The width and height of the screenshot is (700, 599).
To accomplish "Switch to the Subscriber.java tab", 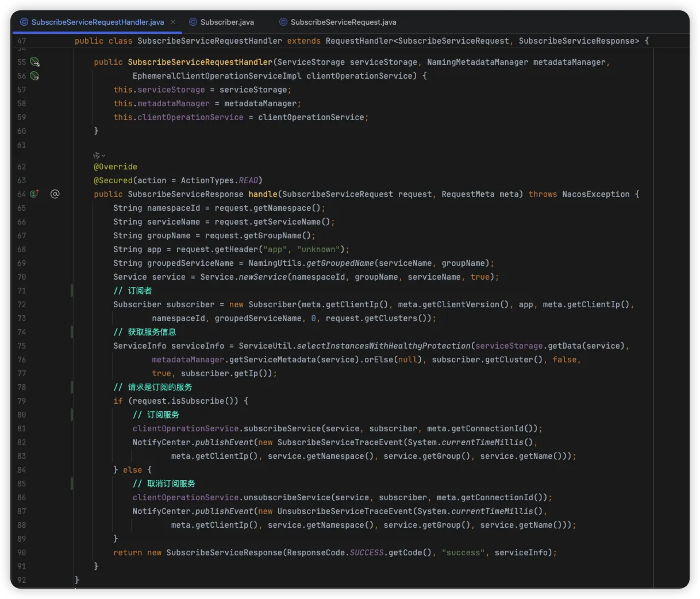I will [x=226, y=22].
